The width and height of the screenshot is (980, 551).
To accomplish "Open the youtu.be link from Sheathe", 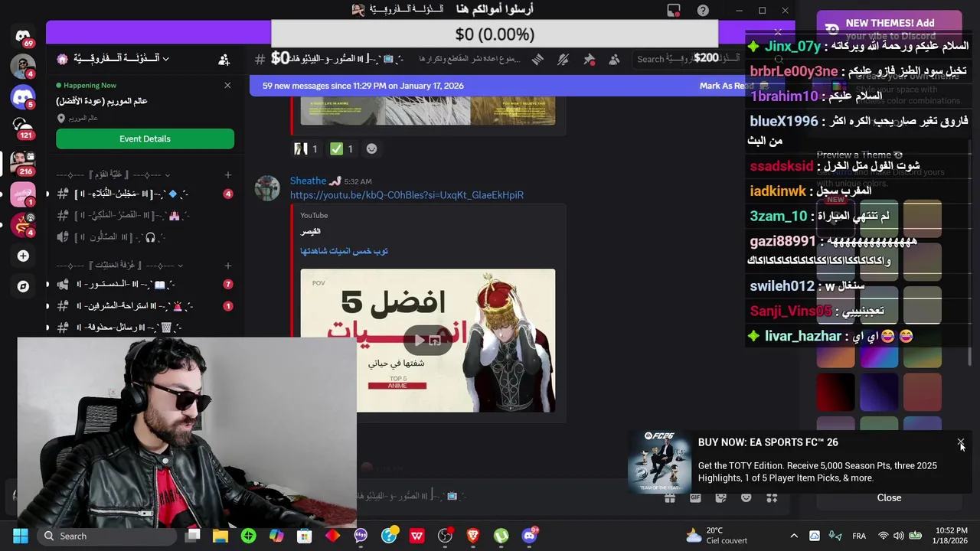I will (x=407, y=195).
